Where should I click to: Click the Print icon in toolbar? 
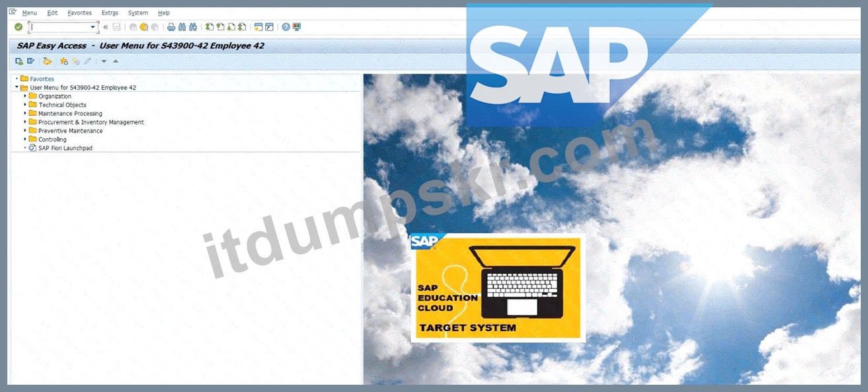point(171,27)
